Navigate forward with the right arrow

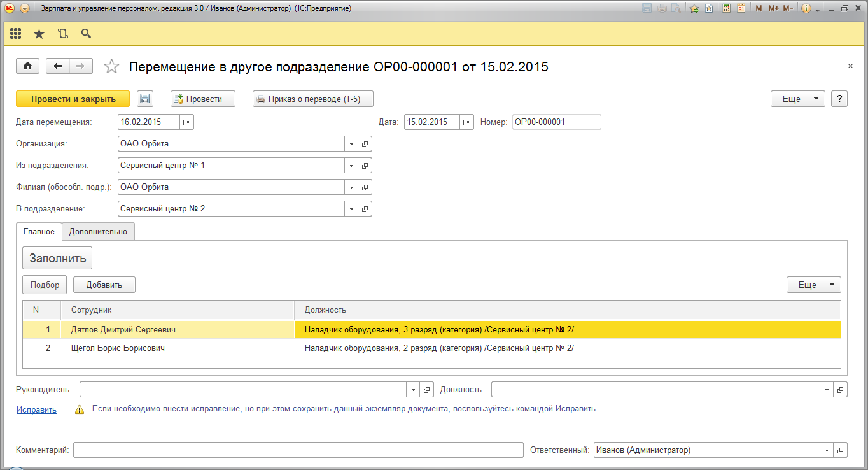click(x=81, y=66)
